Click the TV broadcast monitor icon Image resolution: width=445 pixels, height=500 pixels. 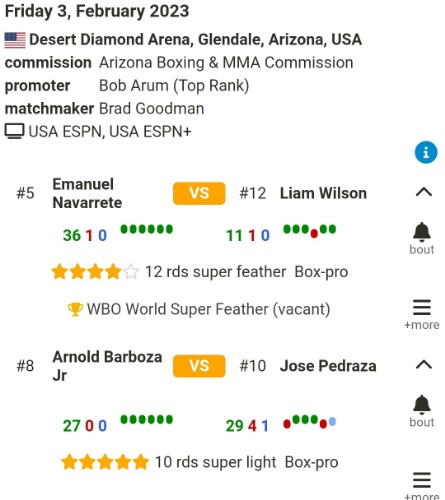tap(14, 131)
